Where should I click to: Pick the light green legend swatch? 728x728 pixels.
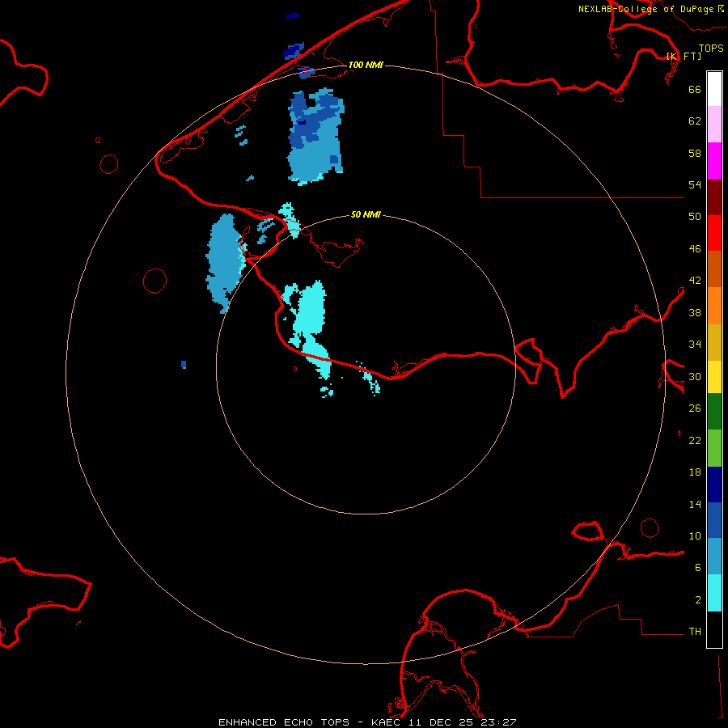coord(714,448)
